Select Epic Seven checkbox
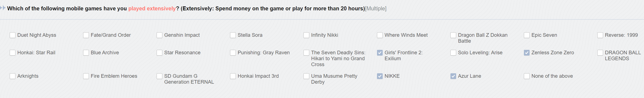644x98 pixels. click(527, 35)
